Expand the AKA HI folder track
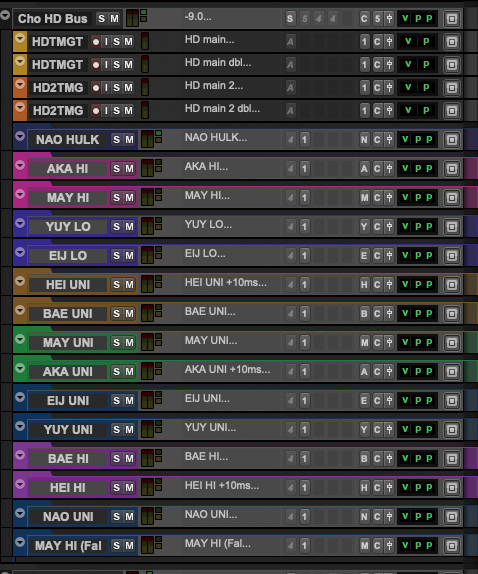This screenshot has width=478, height=574. [20, 165]
